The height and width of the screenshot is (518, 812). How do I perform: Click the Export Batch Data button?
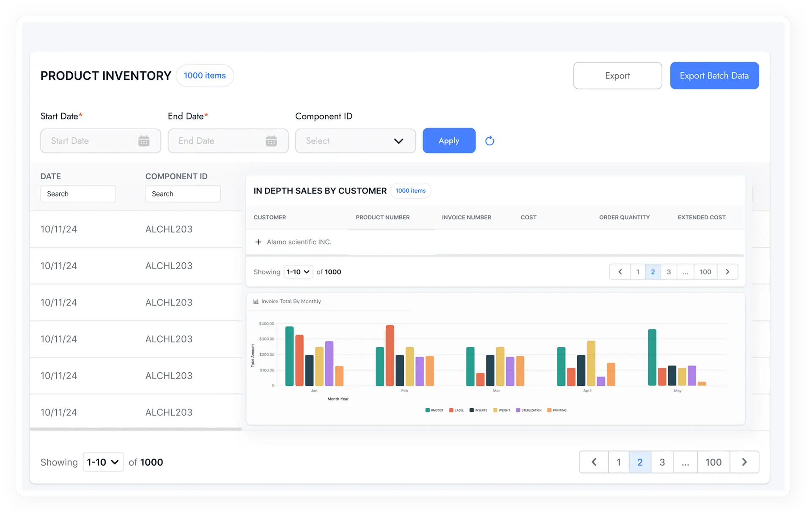pos(714,76)
